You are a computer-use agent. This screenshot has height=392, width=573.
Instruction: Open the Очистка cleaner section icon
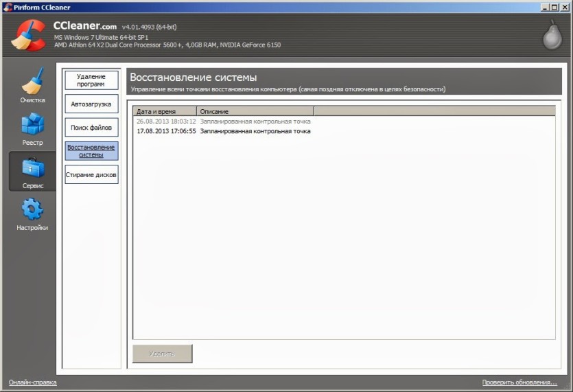(33, 81)
